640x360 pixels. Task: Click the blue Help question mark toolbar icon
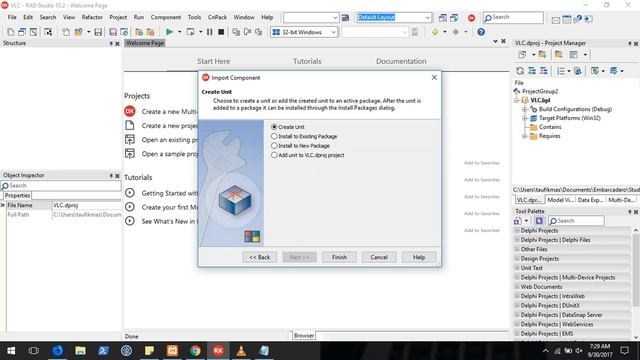[481, 32]
